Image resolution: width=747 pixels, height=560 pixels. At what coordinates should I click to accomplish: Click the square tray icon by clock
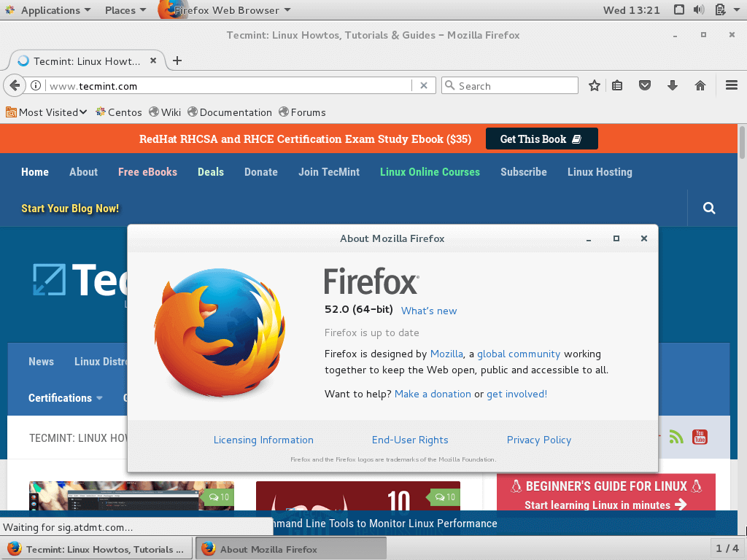[679, 10]
